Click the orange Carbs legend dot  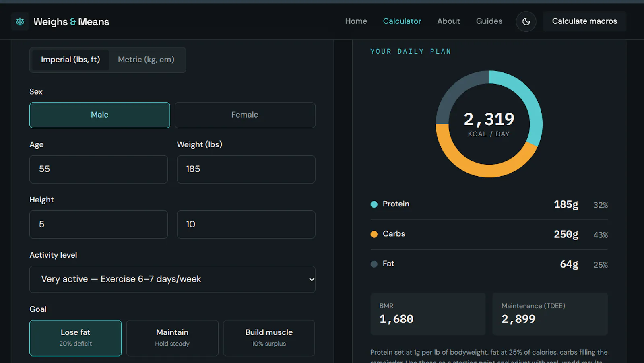pos(374,234)
